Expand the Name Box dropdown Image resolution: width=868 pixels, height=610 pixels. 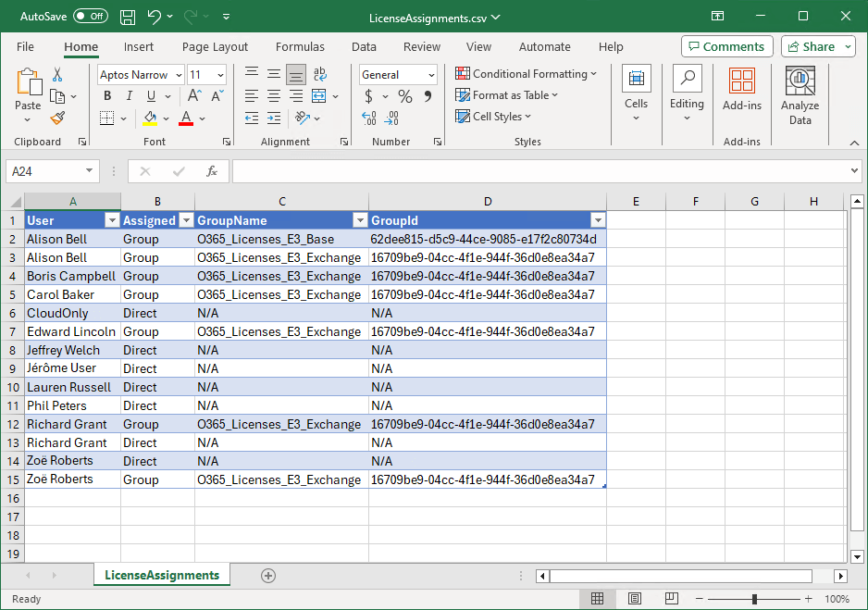pyautogui.click(x=89, y=171)
